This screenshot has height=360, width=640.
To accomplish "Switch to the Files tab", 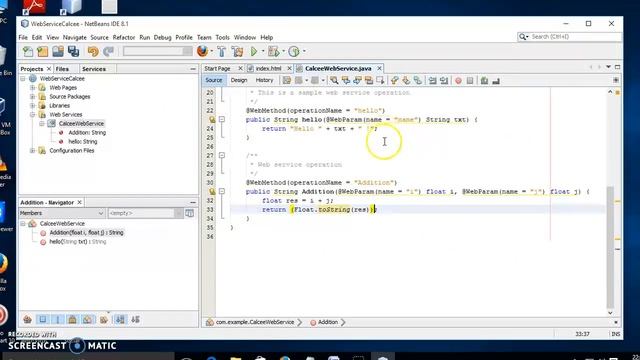I will (x=62, y=69).
